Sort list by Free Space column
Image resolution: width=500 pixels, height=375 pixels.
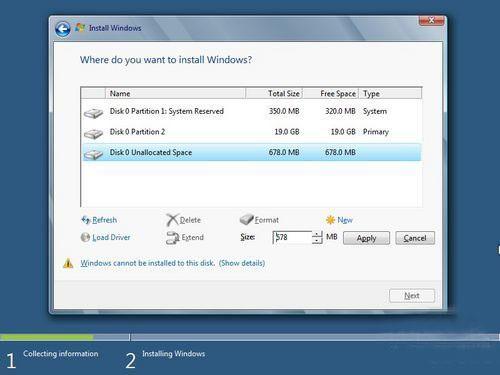tap(330, 94)
